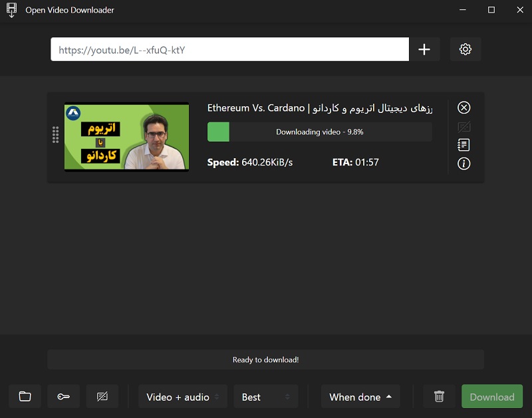
Task: Cancel the download with the X icon
Action: click(464, 108)
